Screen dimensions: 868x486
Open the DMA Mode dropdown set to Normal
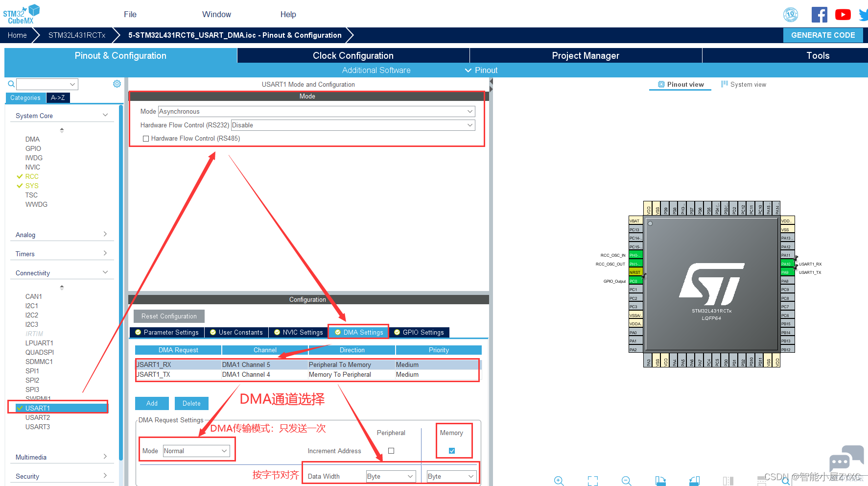(196, 451)
